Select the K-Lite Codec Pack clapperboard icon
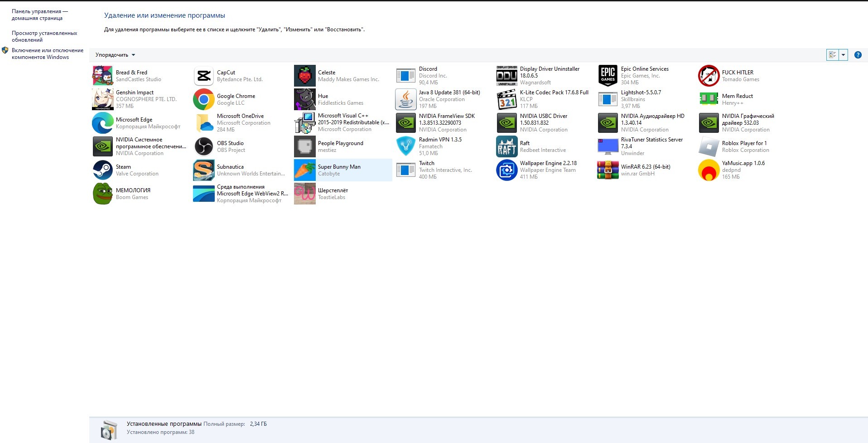This screenshot has width=868, height=443. (507, 99)
